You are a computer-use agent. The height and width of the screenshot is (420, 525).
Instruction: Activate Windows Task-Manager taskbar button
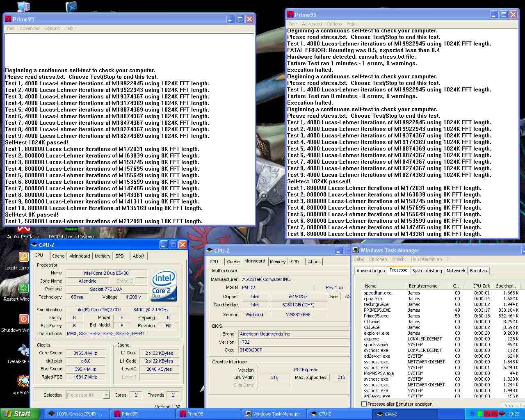pyautogui.click(x=274, y=414)
